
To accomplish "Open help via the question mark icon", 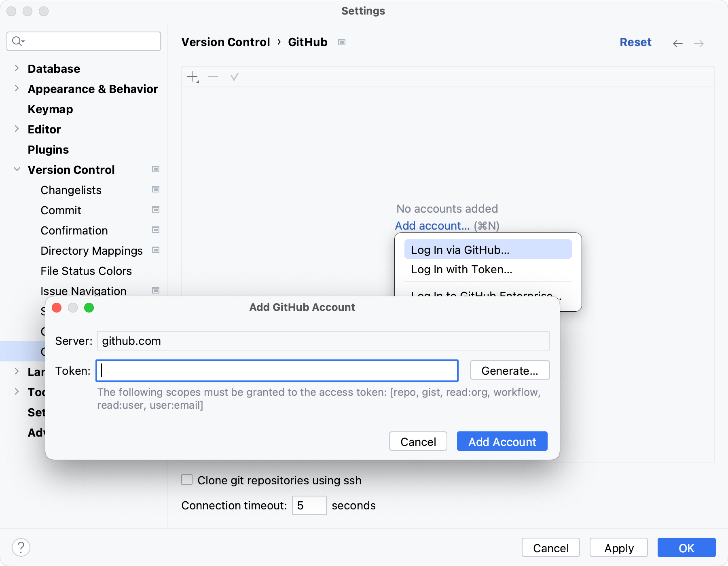I will pos(21,547).
